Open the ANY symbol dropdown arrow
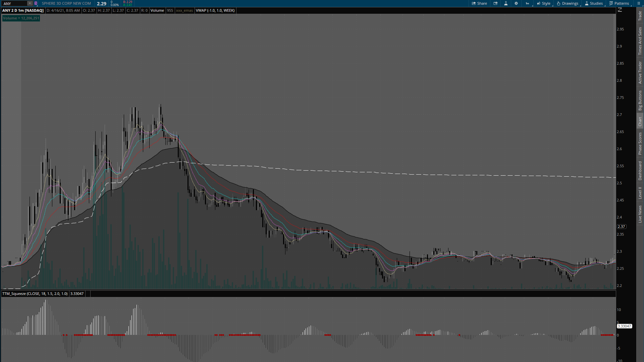 (x=30, y=3)
